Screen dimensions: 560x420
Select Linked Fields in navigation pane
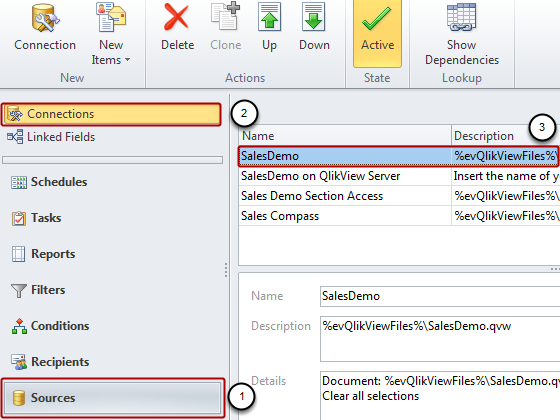pos(61,137)
